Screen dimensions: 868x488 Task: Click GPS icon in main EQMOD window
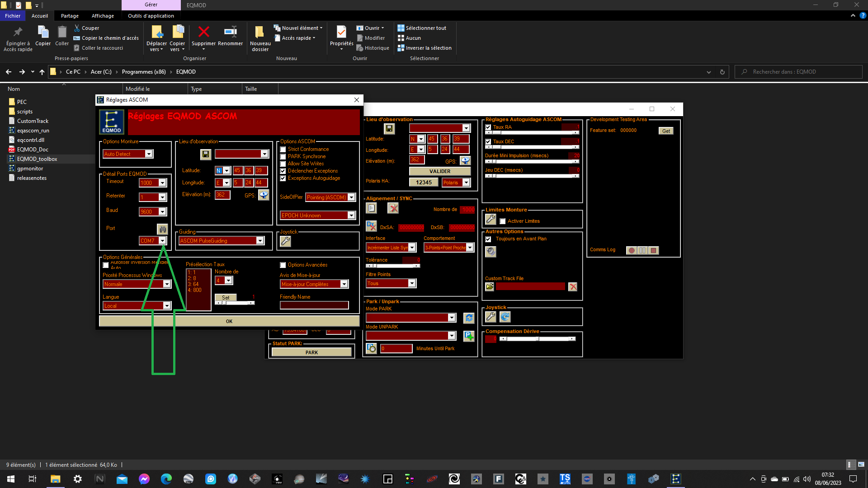pos(465,161)
